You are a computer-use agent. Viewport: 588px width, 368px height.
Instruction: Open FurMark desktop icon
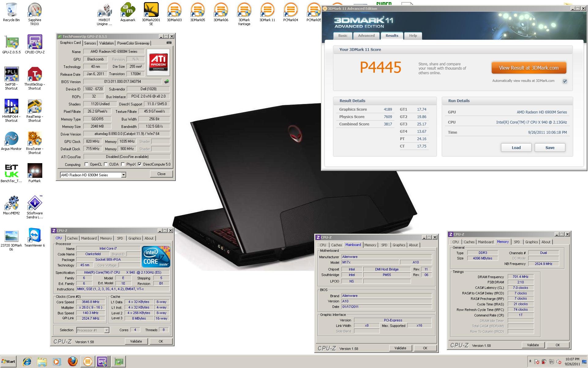pyautogui.click(x=35, y=173)
